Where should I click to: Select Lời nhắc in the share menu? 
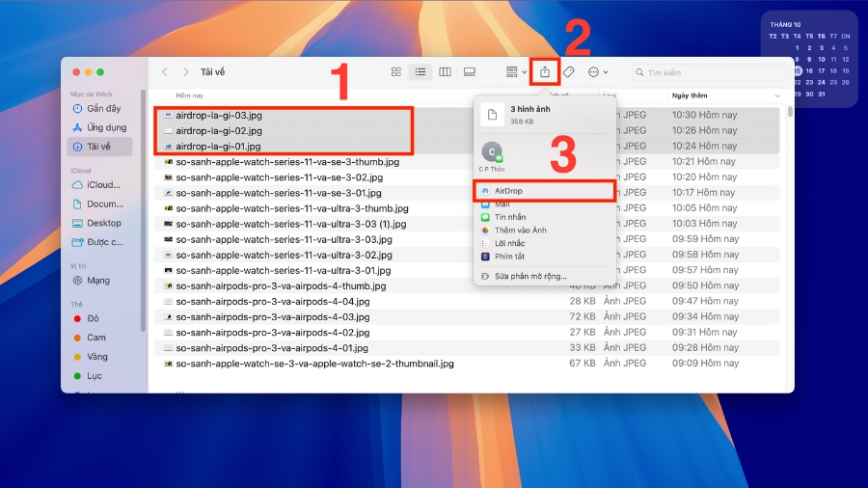(x=507, y=243)
